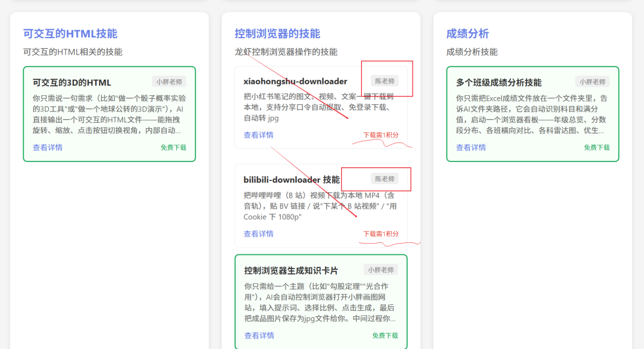644x349 pixels.
Task: Click the 多个班级成绩分析技能 description text
Action: coord(531,114)
